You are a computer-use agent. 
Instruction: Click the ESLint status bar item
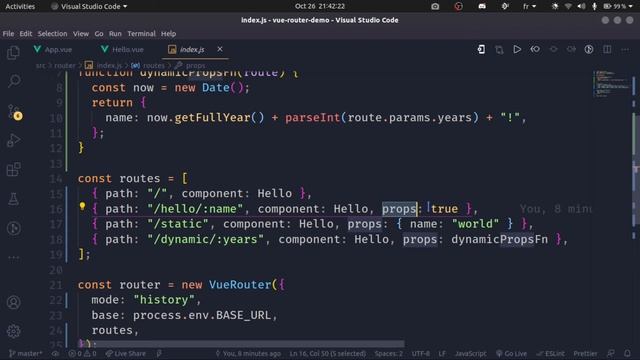point(551,353)
